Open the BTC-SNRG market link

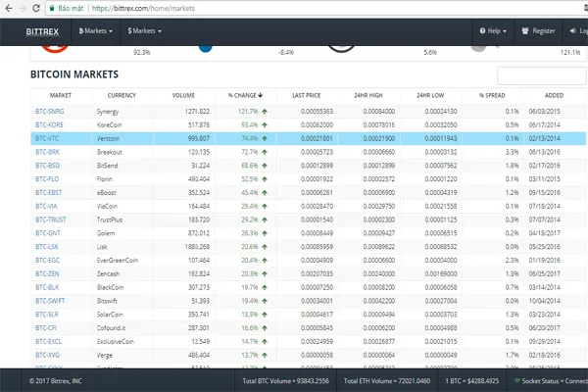(50, 112)
